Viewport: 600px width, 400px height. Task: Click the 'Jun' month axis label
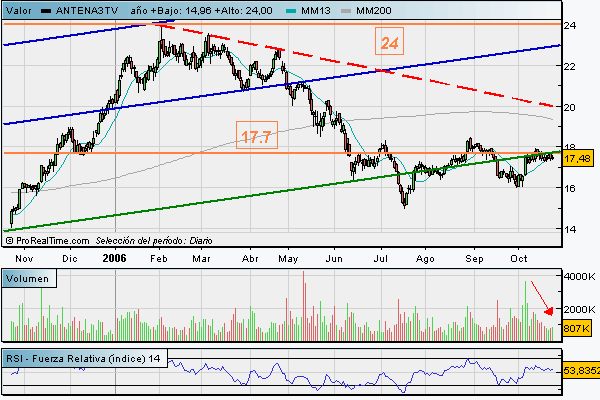pyautogui.click(x=334, y=259)
